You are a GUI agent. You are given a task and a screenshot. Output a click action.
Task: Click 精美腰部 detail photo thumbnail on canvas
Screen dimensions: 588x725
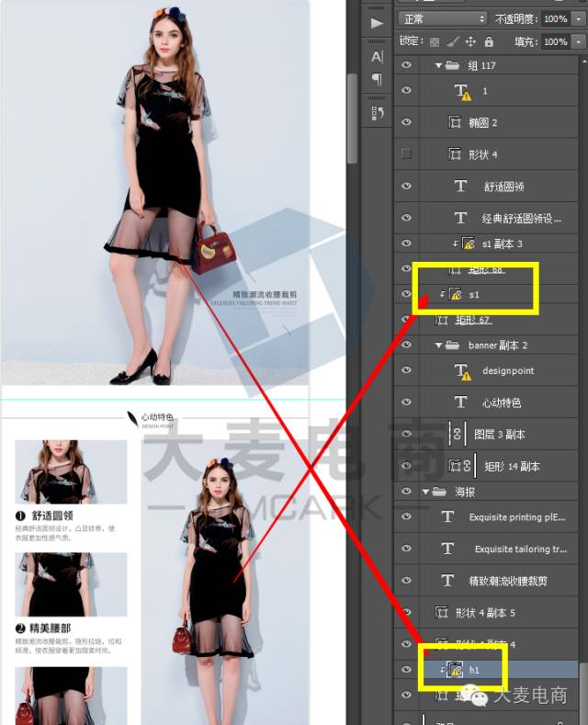pos(71,584)
